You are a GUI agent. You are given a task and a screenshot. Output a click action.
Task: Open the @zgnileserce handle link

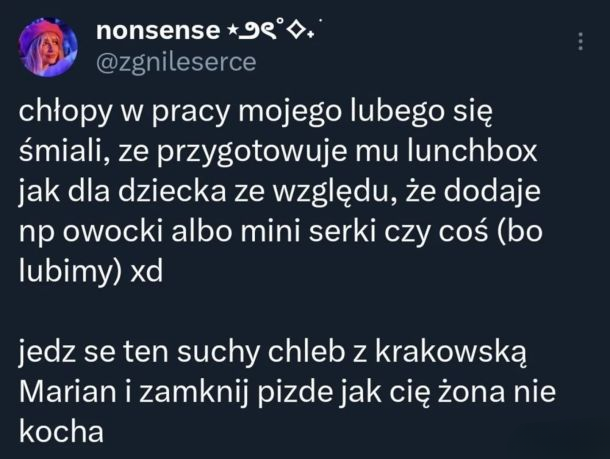click(x=176, y=62)
